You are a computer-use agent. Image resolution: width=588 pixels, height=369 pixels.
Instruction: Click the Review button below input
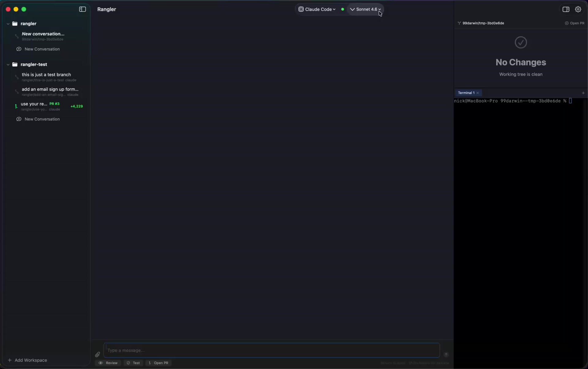point(108,363)
